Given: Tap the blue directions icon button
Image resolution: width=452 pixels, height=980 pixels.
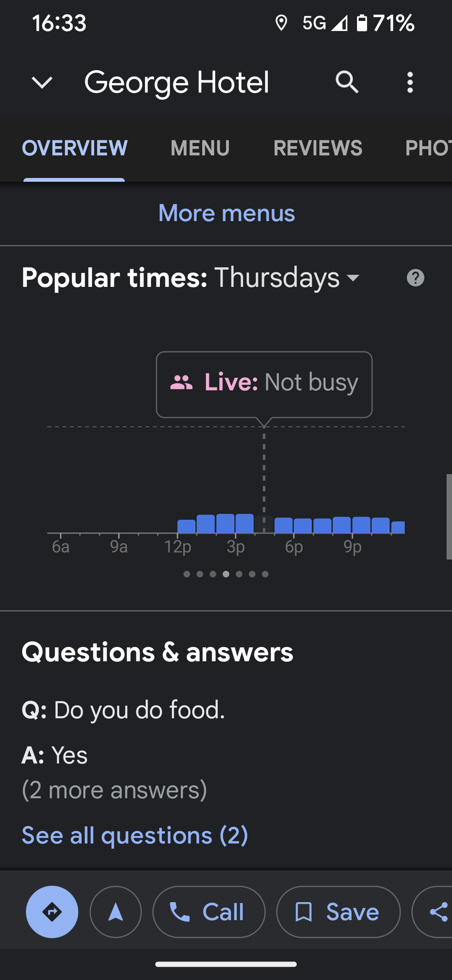Looking at the screenshot, I should (52, 912).
